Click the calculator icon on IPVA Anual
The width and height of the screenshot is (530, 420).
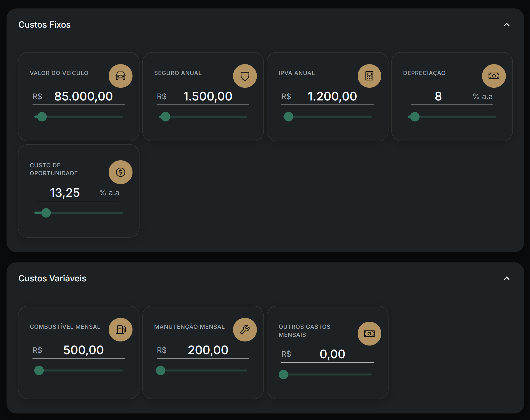369,76
